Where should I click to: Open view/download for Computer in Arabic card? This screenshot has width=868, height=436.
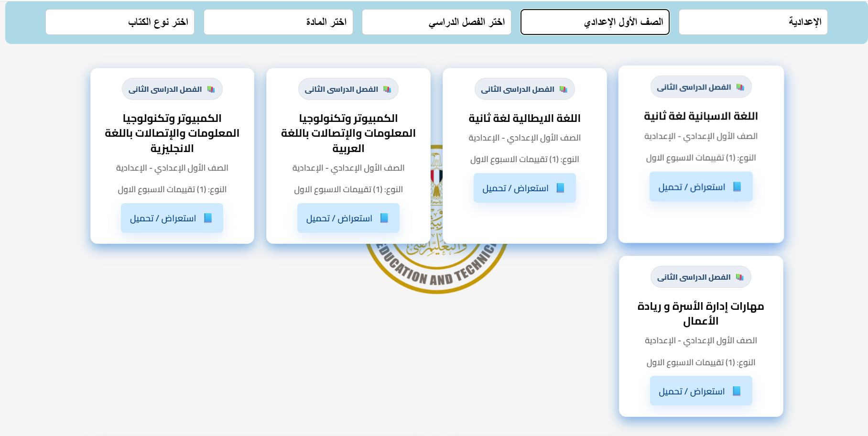348,218
